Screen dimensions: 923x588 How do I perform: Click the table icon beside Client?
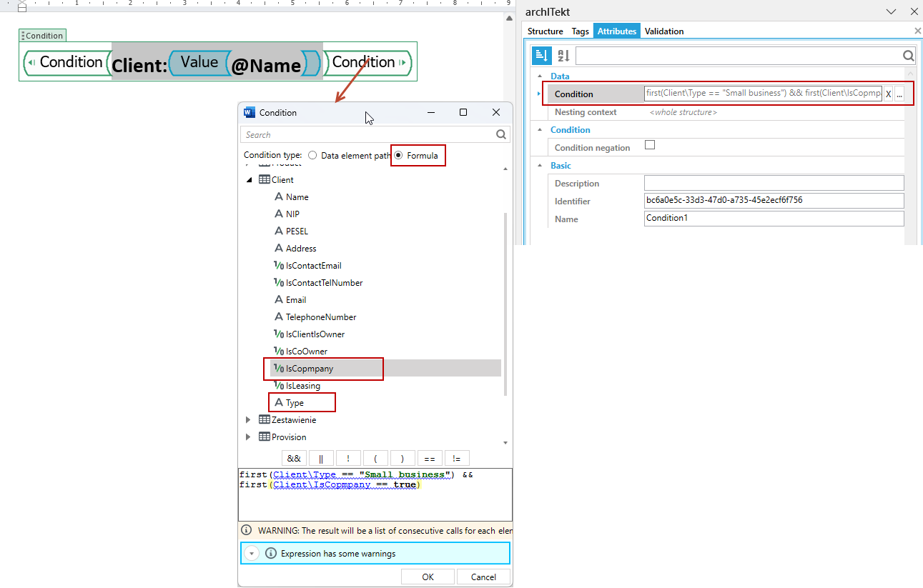265,180
